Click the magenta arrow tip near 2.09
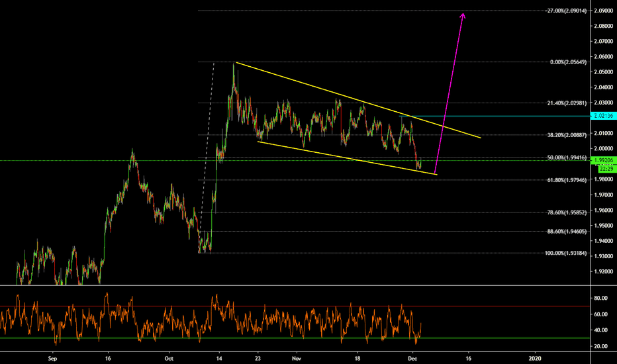 pos(463,15)
